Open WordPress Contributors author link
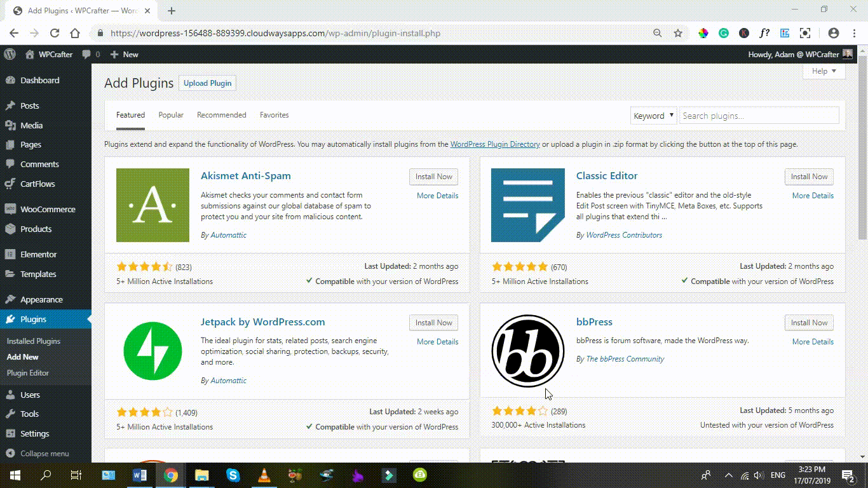 (624, 235)
